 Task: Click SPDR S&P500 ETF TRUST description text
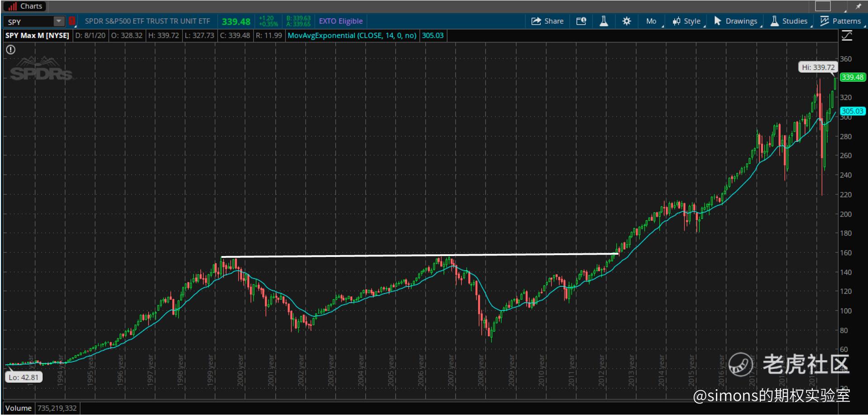(147, 21)
